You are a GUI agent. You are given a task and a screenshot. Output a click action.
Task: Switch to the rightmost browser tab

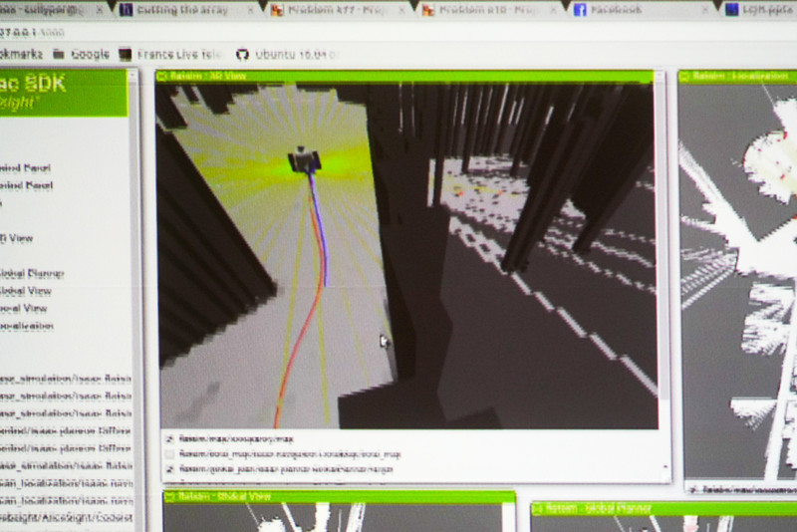coord(760,10)
